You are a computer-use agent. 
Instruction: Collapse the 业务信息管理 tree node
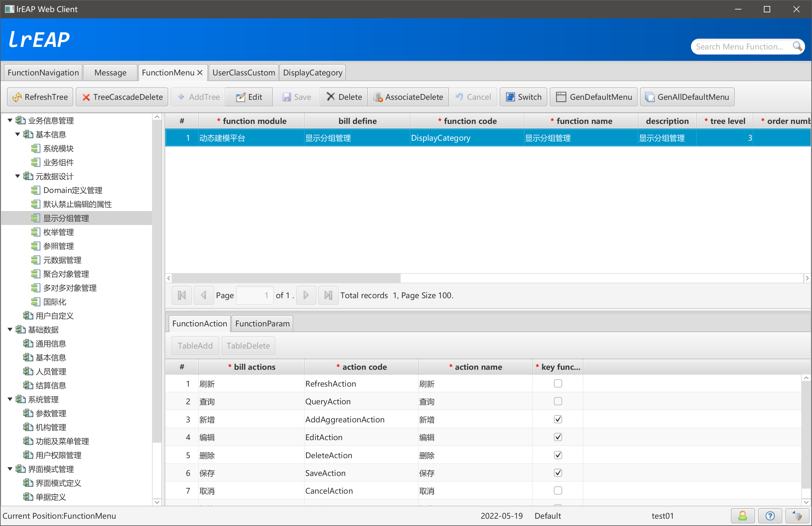10,120
